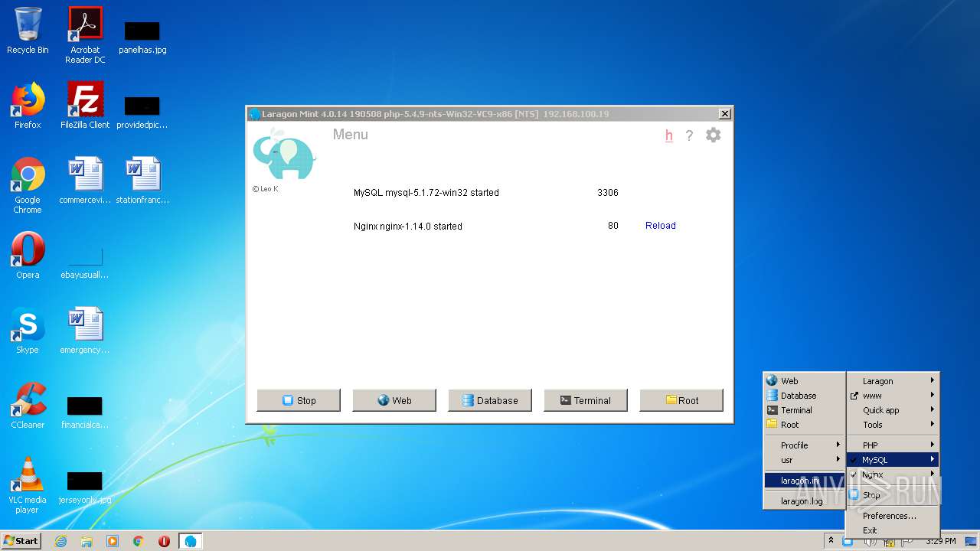This screenshot has height=551, width=980.
Task: Open VLC media player shortcut
Action: (28, 485)
